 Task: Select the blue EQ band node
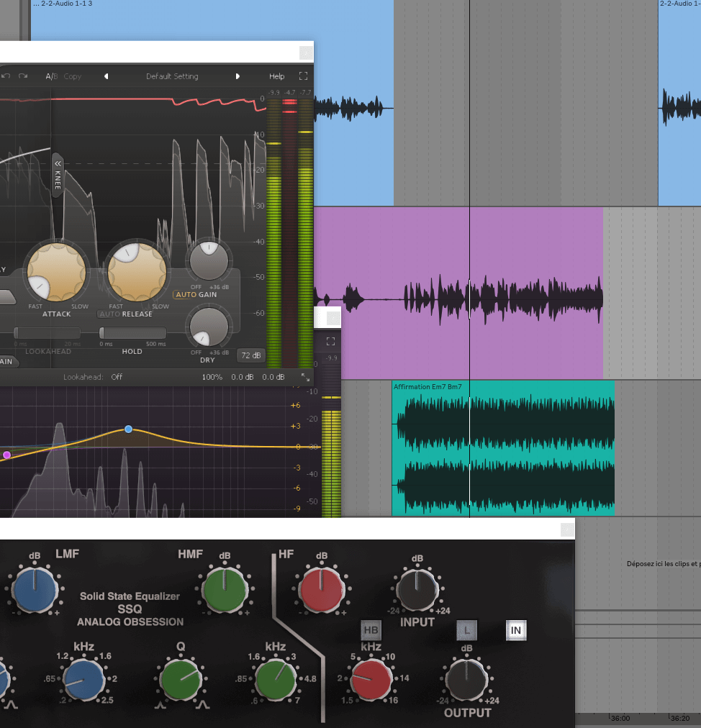(129, 429)
